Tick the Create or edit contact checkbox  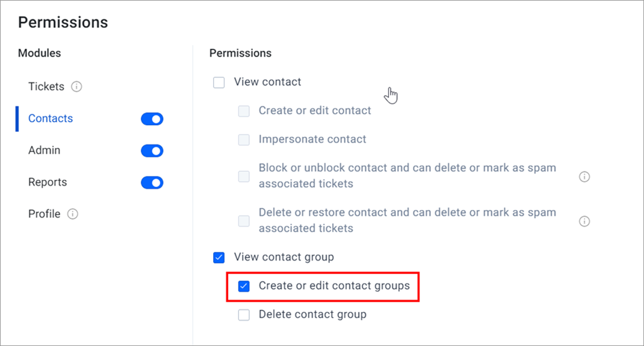[244, 111]
